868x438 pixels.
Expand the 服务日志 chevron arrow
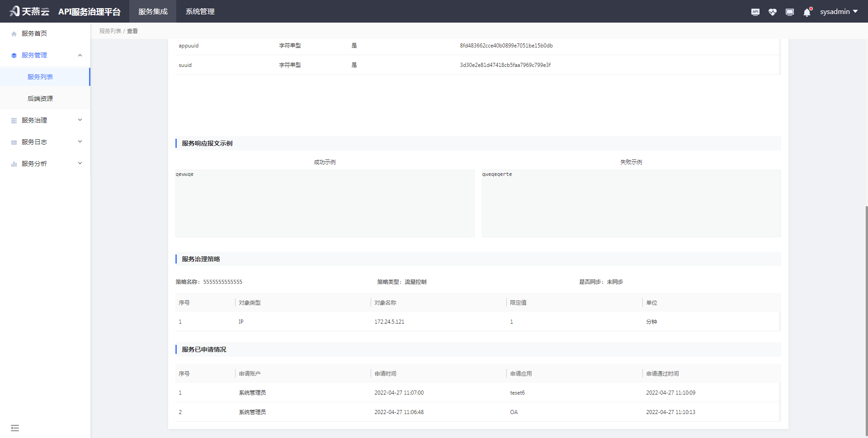coord(80,141)
